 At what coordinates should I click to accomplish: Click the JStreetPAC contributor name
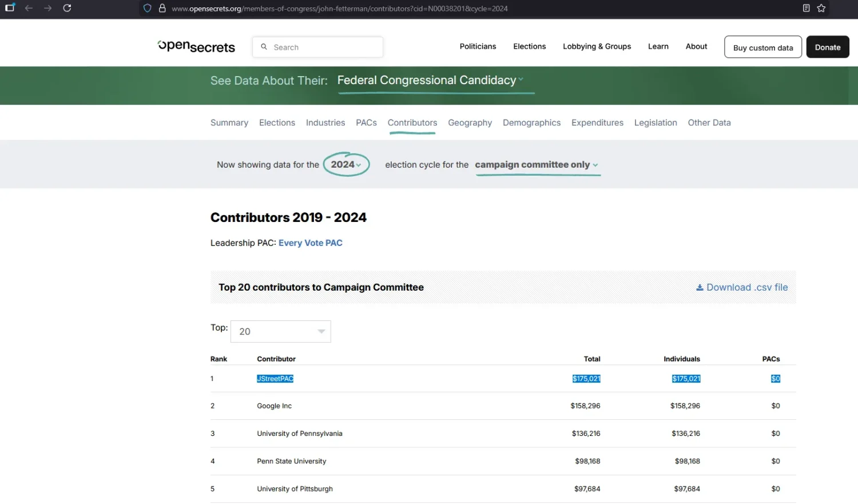click(x=275, y=379)
